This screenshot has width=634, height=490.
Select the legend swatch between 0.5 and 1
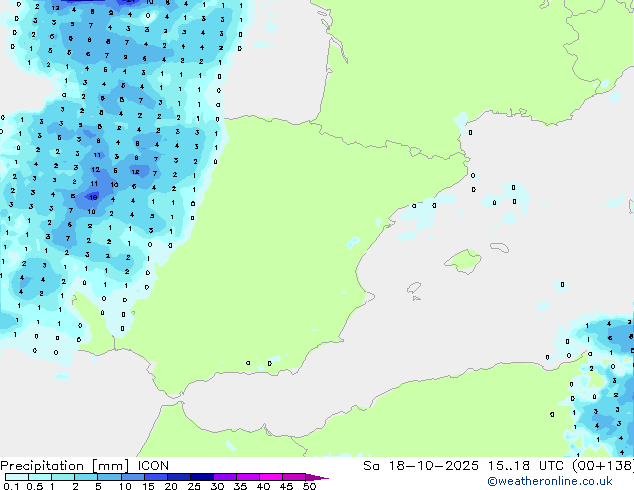(x=40, y=477)
